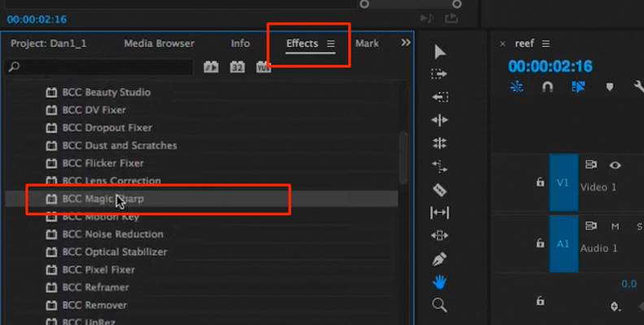Toggle nest sequence insert mode in timeline
Viewport: 644px width, 325px height.
(517, 87)
